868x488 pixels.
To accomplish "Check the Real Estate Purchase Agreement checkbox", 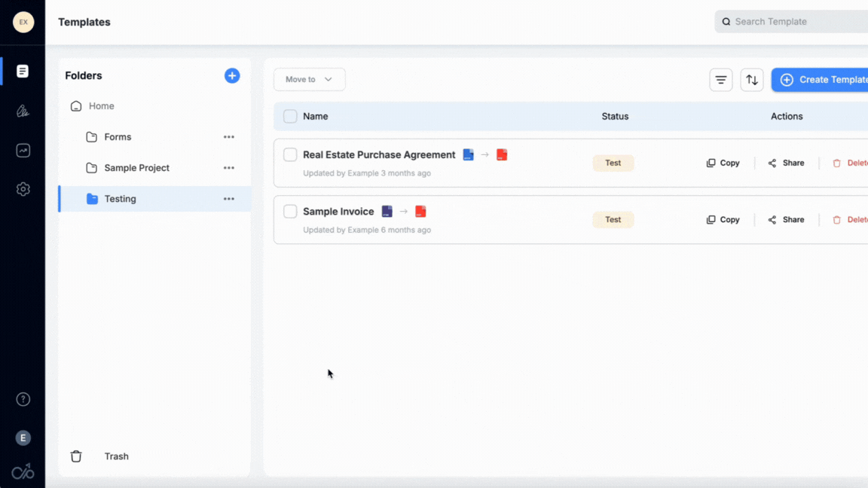I will [x=290, y=155].
